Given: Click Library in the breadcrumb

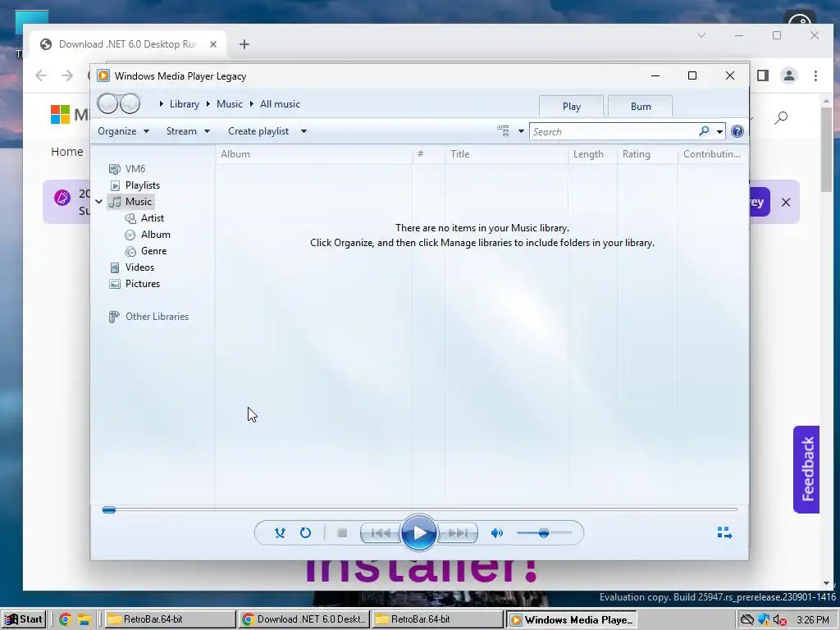Looking at the screenshot, I should pos(185,104).
